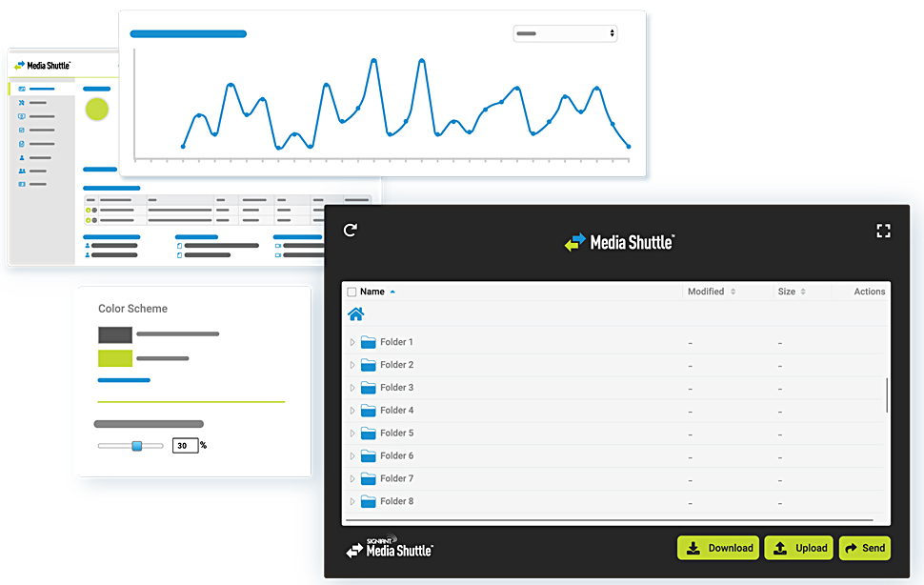Click the Folder 6 folder icon

coord(369,455)
